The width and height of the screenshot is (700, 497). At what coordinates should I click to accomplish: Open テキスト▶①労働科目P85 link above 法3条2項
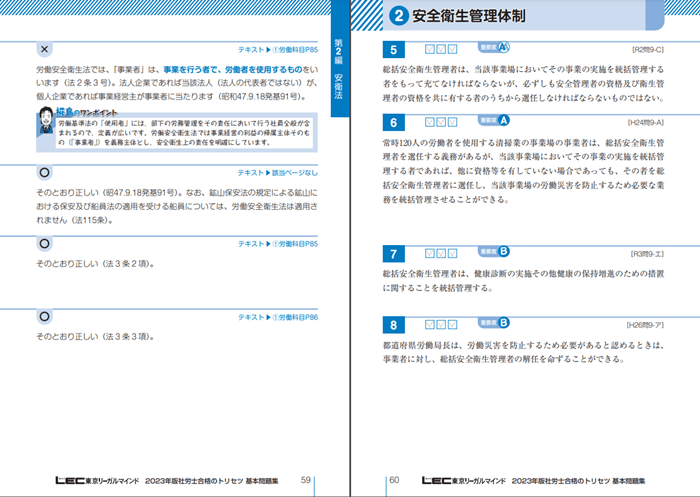[278, 244]
